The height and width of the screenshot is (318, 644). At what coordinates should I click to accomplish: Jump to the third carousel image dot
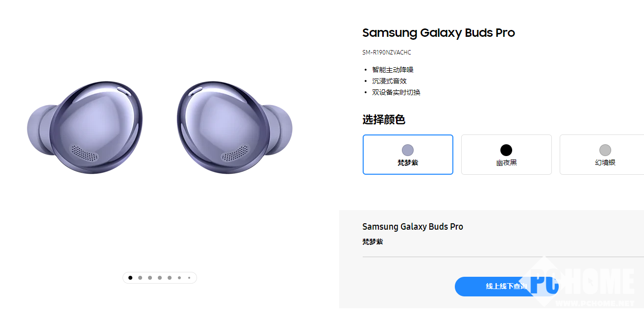click(x=150, y=278)
